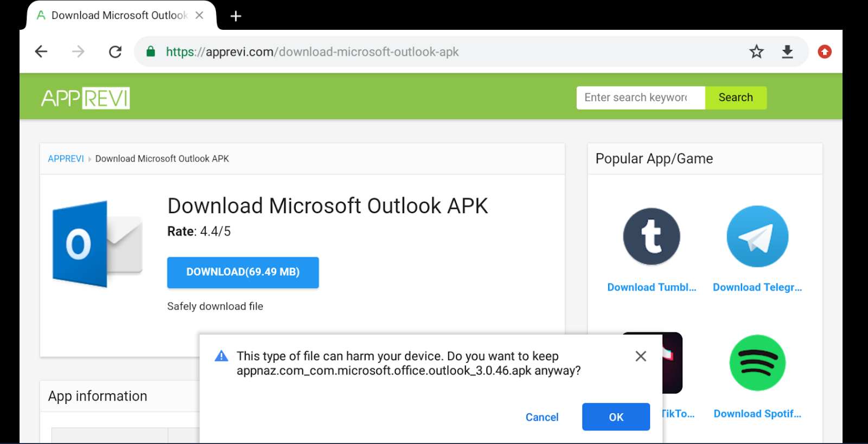Screen dimensions: 868x444
Task: Confirm keeping the file with OK
Action: point(616,417)
